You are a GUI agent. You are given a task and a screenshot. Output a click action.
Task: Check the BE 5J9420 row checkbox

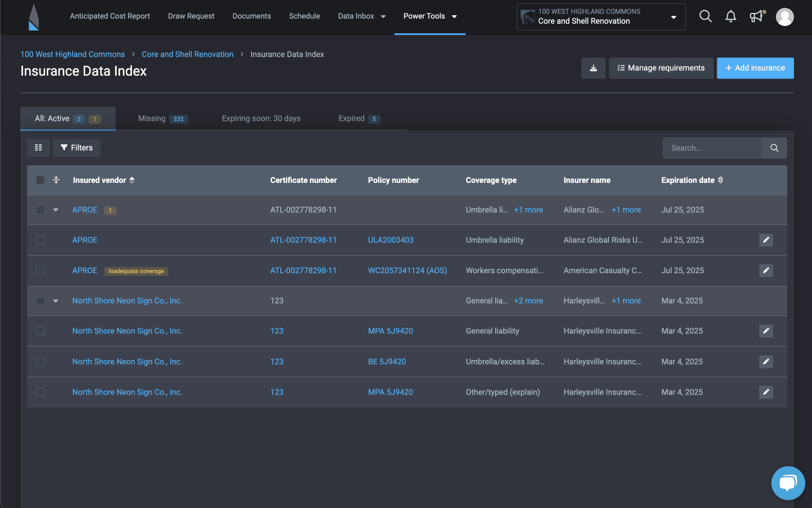pos(40,361)
